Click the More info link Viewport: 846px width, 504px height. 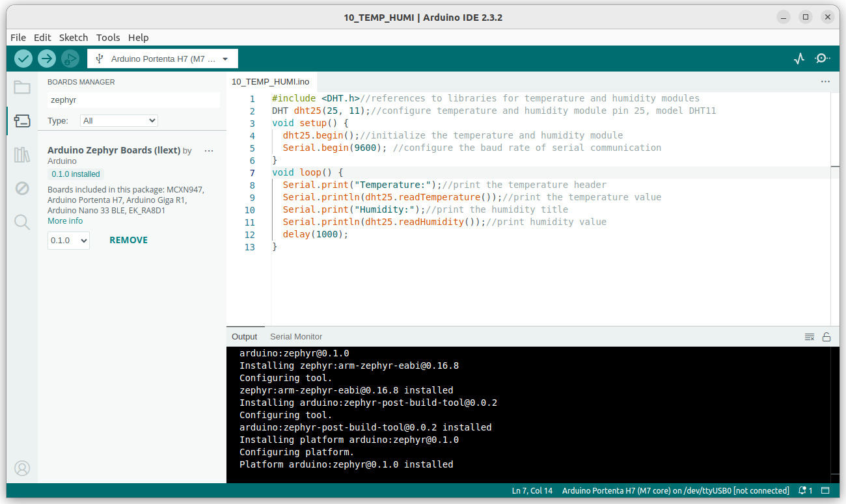coord(65,221)
